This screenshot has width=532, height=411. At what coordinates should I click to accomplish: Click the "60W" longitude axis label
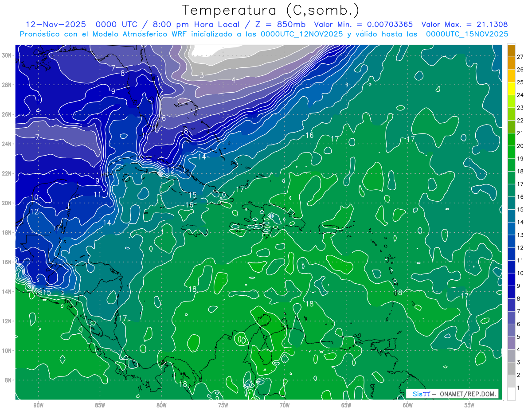pyautogui.click(x=408, y=405)
